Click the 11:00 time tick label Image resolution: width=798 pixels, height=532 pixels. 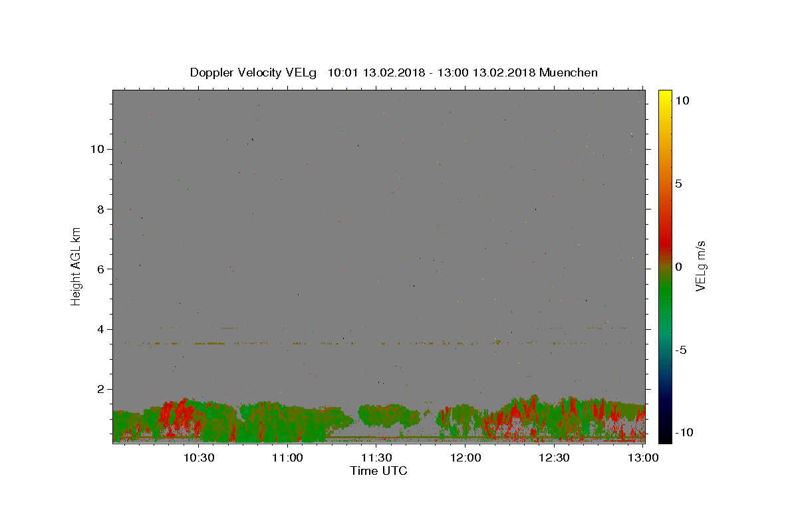coord(289,458)
